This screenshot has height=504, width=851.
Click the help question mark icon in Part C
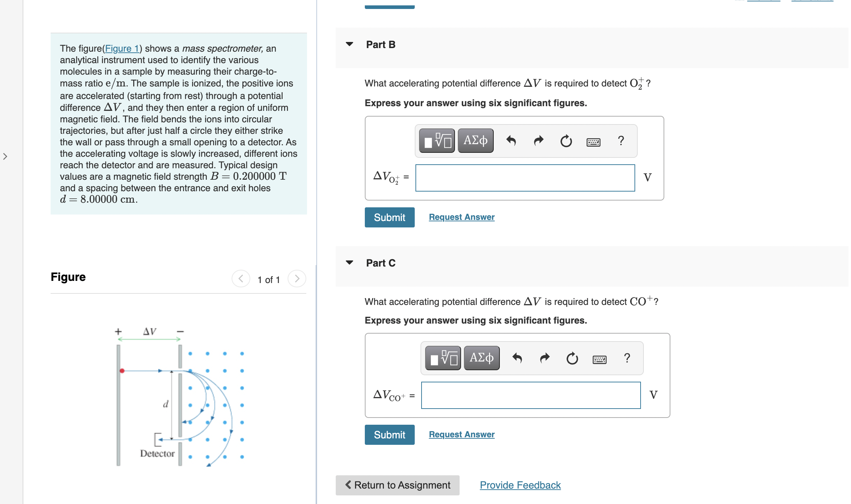tap(627, 358)
